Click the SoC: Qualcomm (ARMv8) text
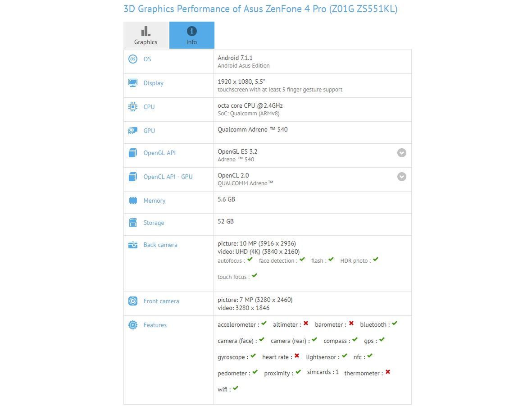Viewport: 532px width, 406px height. (x=249, y=114)
